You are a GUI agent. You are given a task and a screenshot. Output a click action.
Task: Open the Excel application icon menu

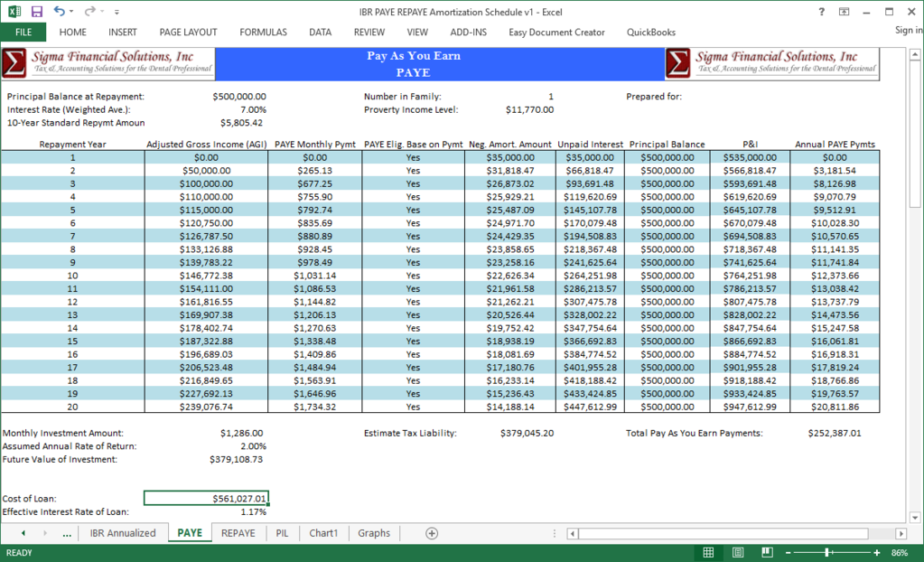(14, 11)
